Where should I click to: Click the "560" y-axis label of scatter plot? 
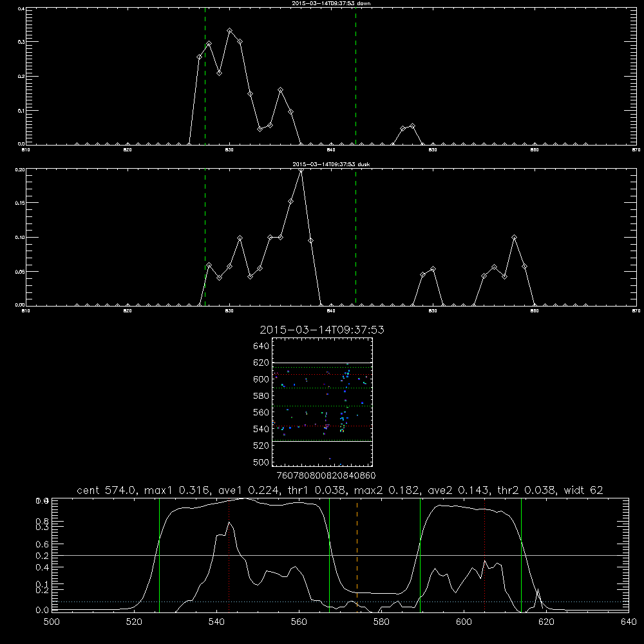click(261, 412)
